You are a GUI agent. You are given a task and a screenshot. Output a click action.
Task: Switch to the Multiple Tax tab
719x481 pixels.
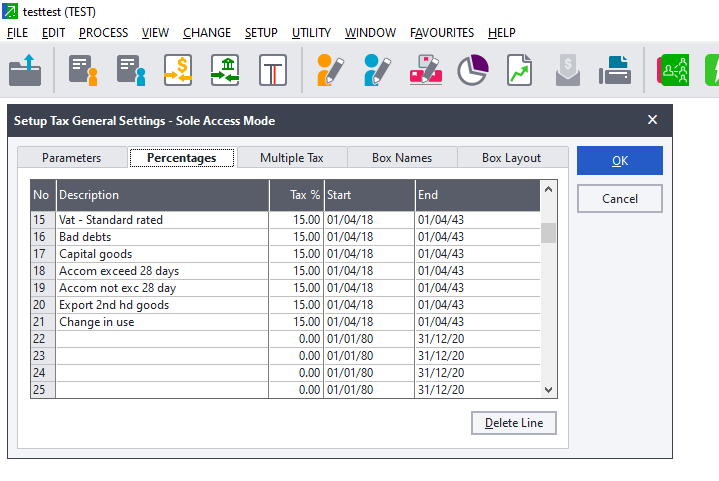(x=291, y=158)
